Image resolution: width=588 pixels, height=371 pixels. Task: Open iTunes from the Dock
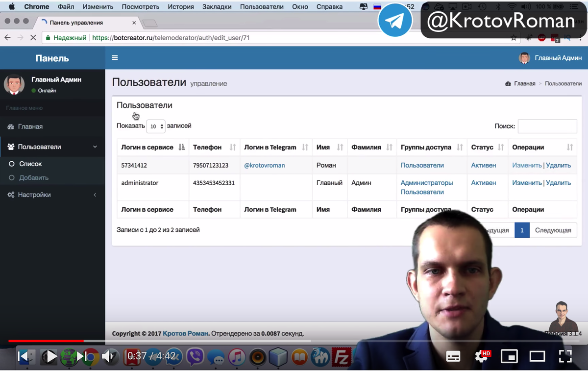pos(237,356)
